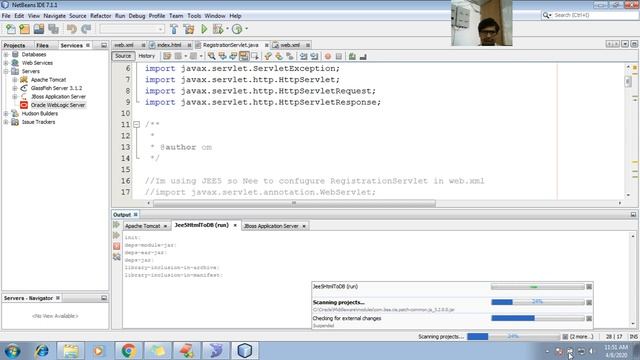Viewport: 640px width, 360px height.
Task: Click Find Next Occurrence in editor toolbar
Action: pos(233,56)
